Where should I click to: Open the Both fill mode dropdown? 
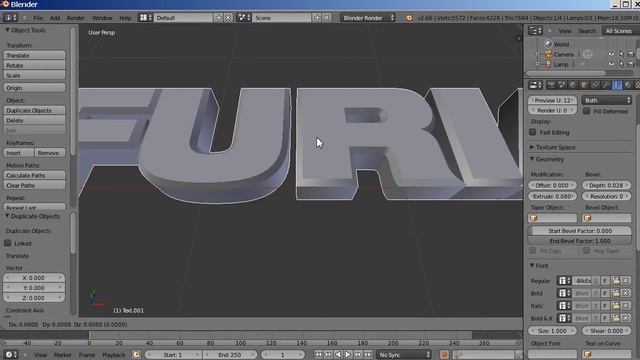(x=607, y=100)
